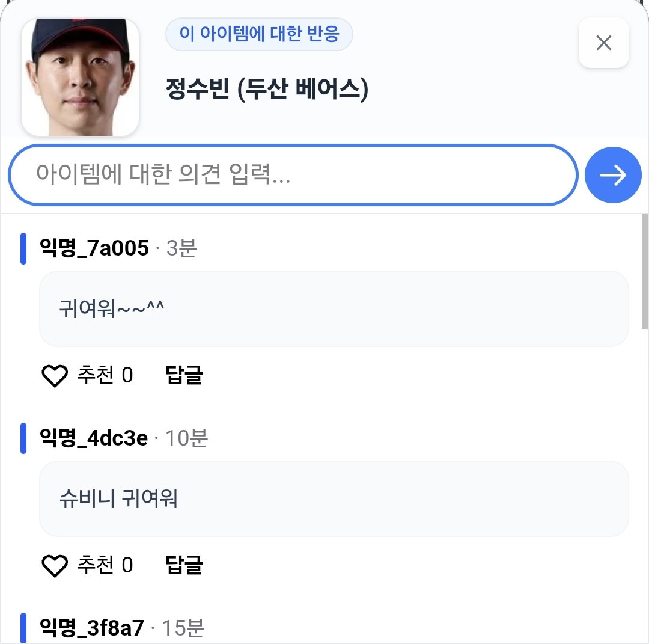649x644 pixels.
Task: Select the 슈비니 귀여워 comment bubble
Action: point(334,498)
